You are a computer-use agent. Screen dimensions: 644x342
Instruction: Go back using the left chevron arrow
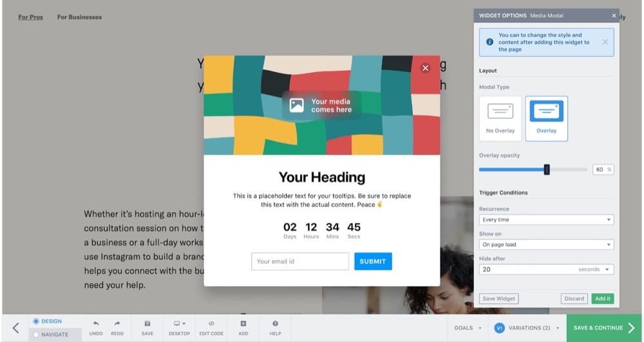coord(15,328)
